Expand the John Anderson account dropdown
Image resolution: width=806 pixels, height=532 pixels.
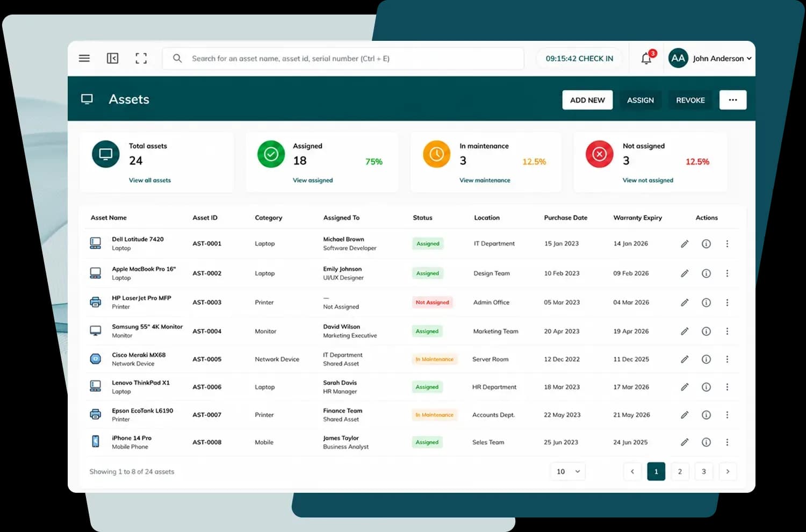[710, 58]
